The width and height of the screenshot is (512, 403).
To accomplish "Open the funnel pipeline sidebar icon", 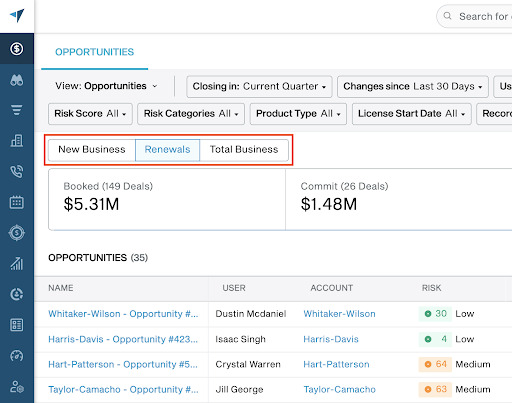I will [17, 110].
